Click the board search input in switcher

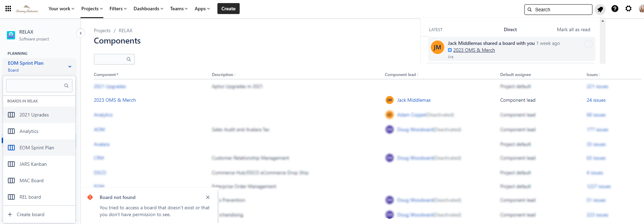click(39, 86)
